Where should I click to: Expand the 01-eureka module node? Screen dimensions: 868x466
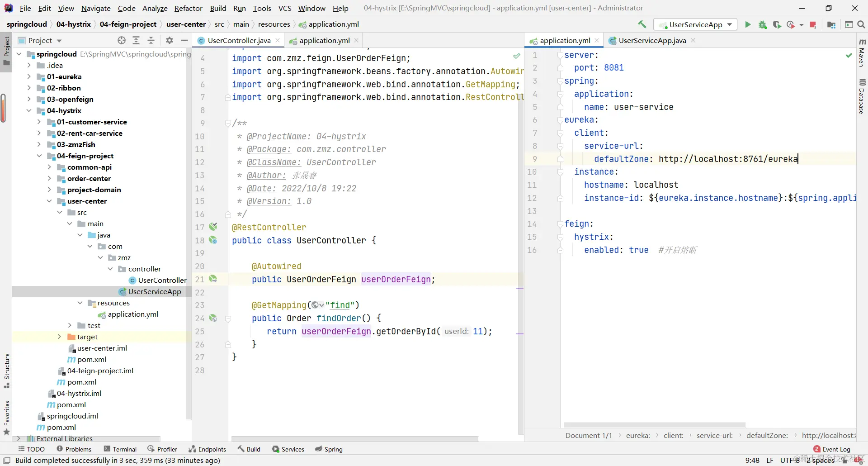pos(29,76)
